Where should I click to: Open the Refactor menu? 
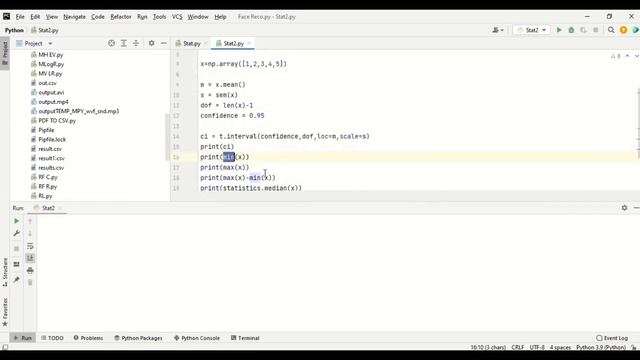coord(121,17)
